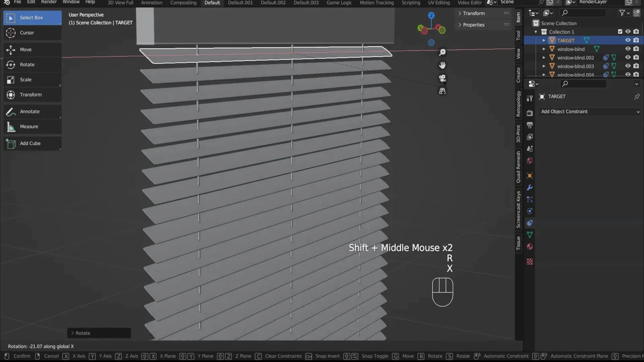This screenshot has width=644, height=362.
Task: Select the Move tool
Action: [32, 49]
